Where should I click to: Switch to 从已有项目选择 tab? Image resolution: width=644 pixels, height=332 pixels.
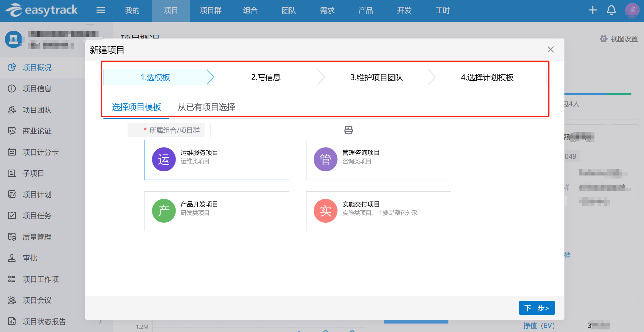[207, 108]
